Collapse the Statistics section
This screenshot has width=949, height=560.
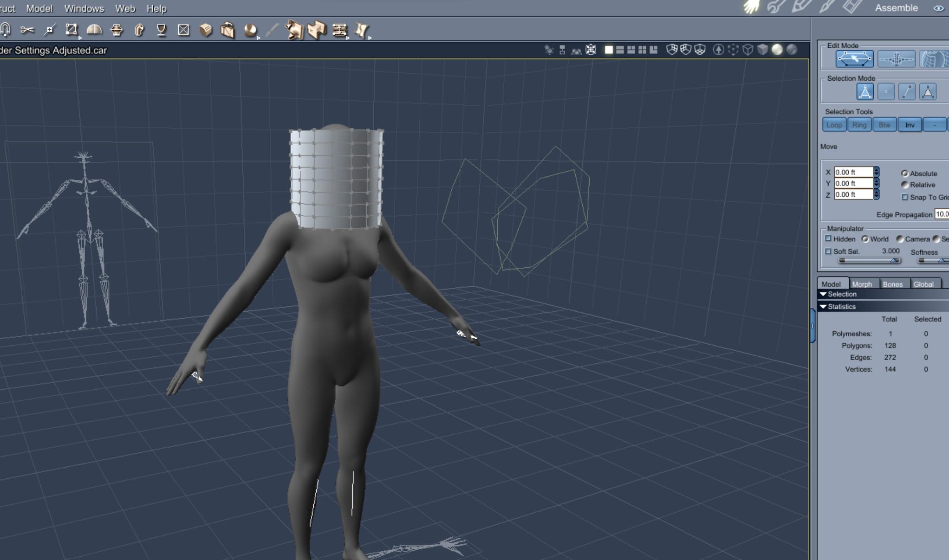[x=823, y=307]
